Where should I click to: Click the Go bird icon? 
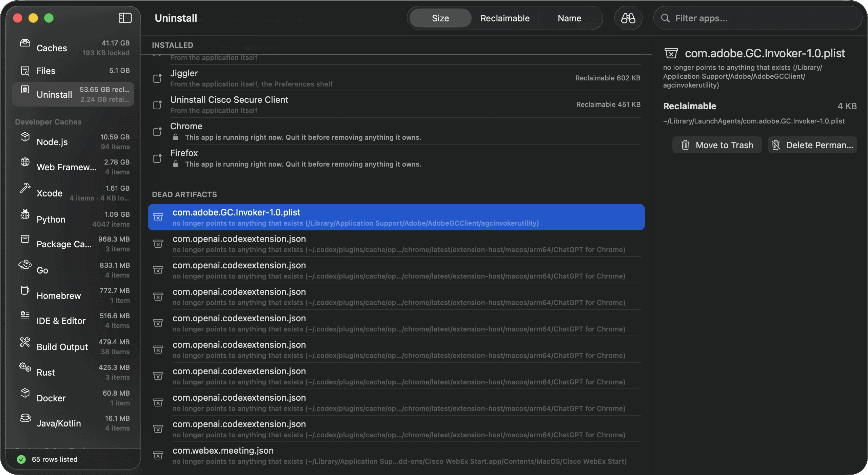tap(25, 265)
